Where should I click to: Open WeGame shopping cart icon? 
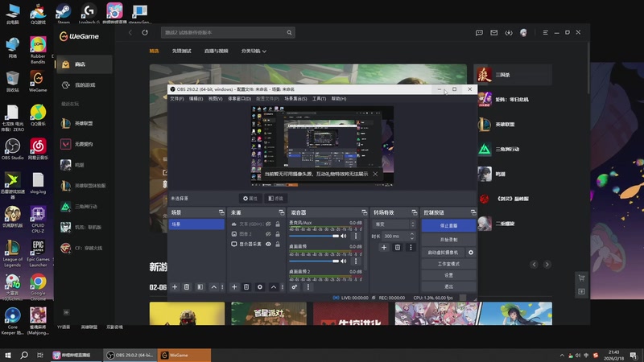(x=581, y=278)
